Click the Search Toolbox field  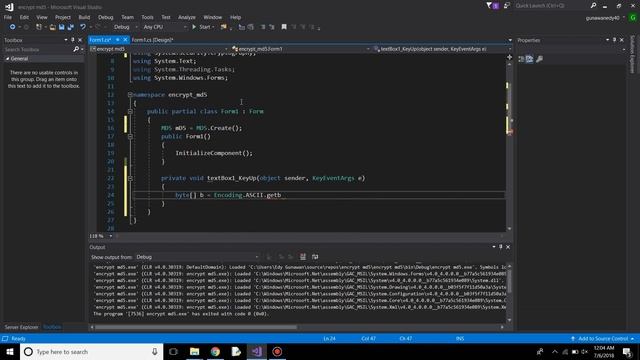point(38,49)
